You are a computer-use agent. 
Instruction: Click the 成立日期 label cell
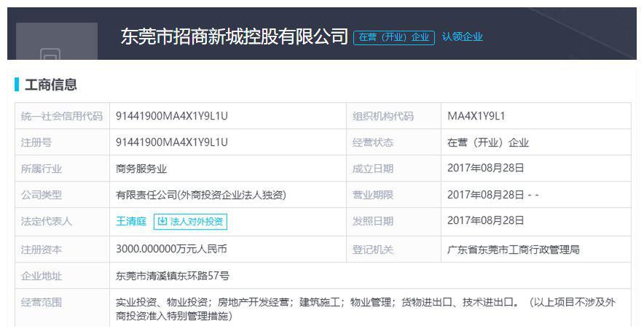[x=394, y=168]
